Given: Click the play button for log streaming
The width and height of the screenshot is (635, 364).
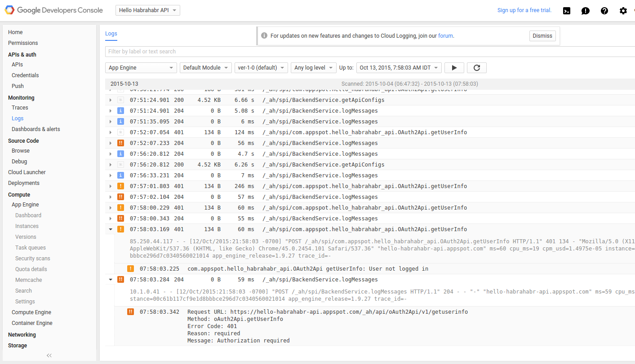Looking at the screenshot, I should pos(454,68).
